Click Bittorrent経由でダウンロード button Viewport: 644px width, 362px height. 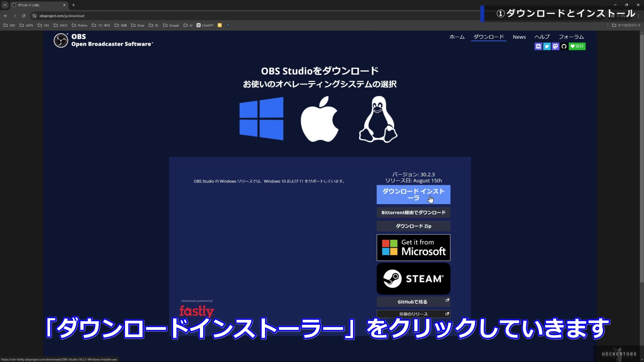(x=413, y=213)
